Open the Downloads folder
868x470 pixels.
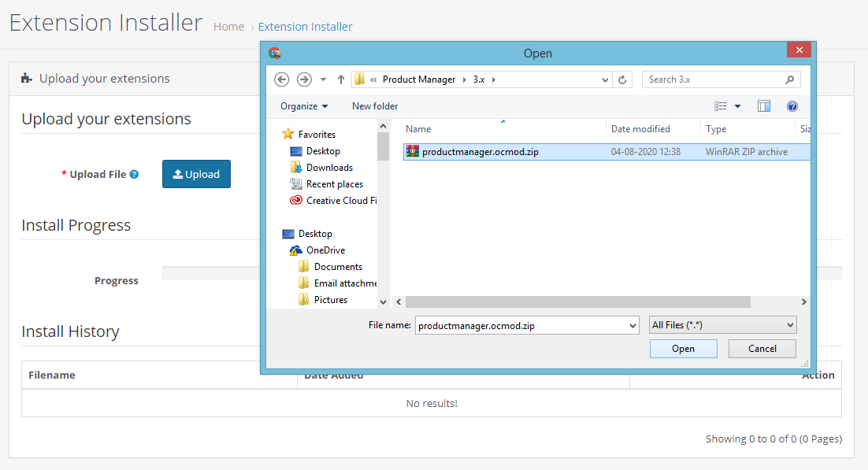pyautogui.click(x=321, y=168)
